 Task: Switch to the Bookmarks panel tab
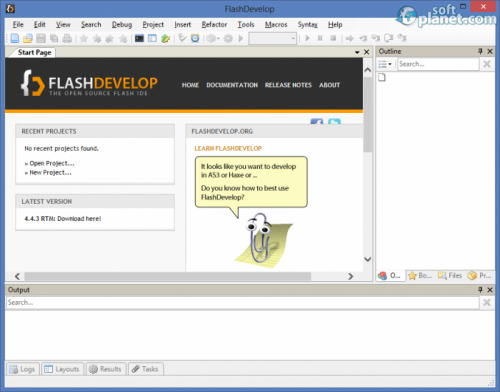(420, 276)
